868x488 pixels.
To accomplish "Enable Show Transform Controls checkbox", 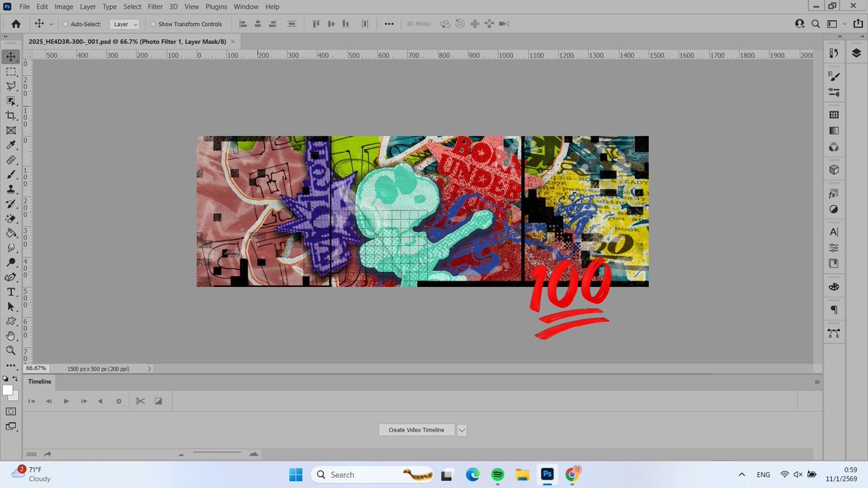I will pos(153,24).
